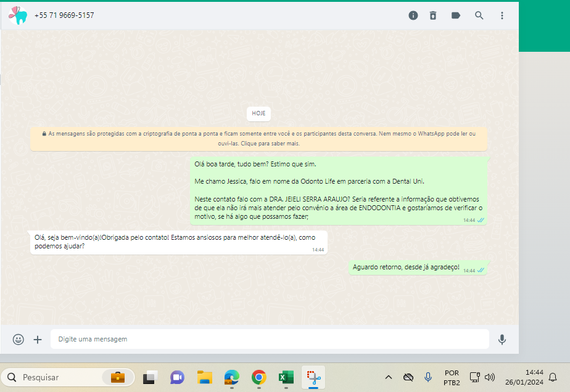The image size is (570, 392).
Task: Open the network tray icon
Action: [x=475, y=377]
